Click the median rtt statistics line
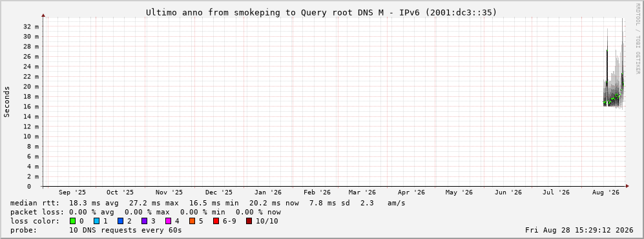The image size is (644, 239). (207, 203)
